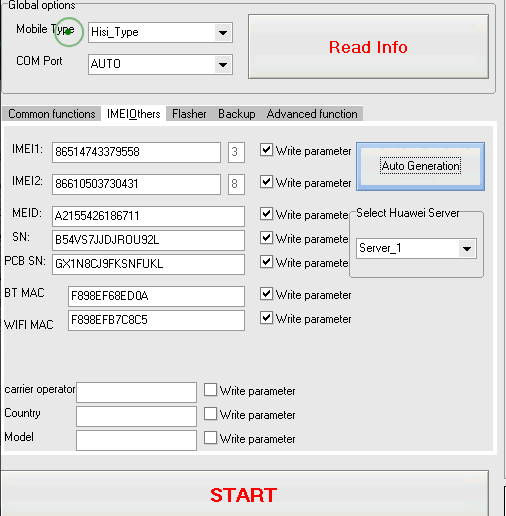Click the Read Info button
The width and height of the screenshot is (506, 516).
368,47
